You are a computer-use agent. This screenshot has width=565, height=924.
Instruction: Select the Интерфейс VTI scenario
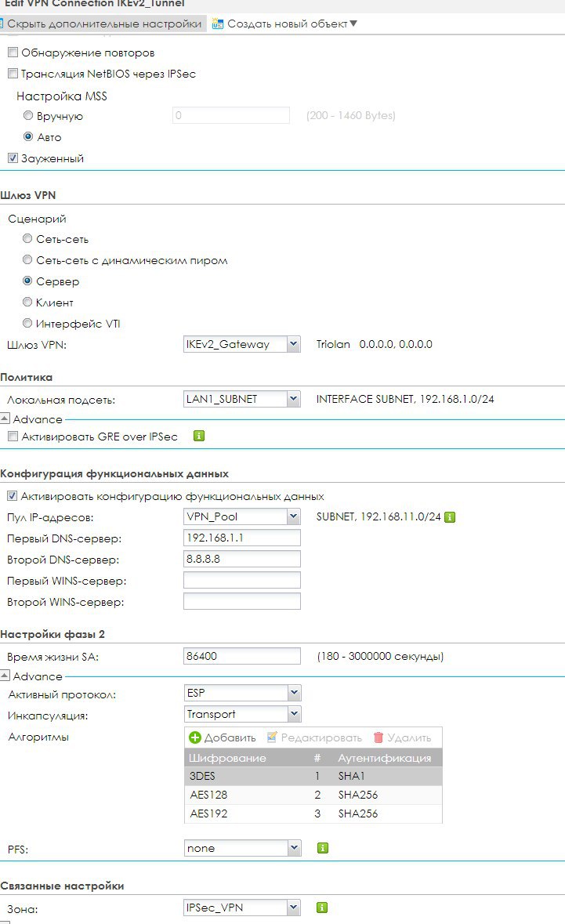[x=27, y=323]
